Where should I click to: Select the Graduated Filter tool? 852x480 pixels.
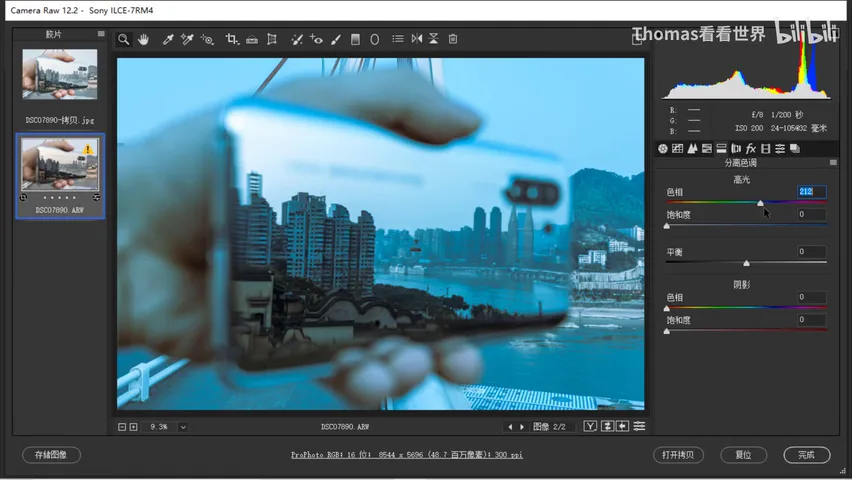pos(355,39)
